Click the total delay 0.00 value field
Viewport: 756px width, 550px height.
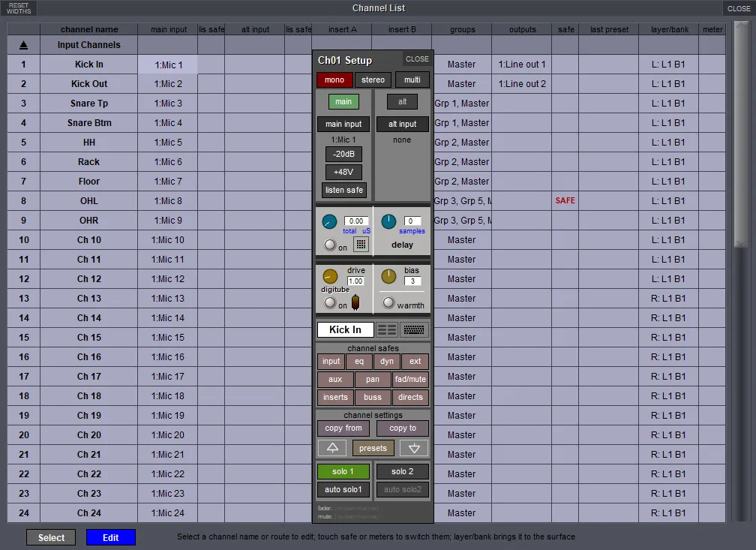(x=356, y=221)
